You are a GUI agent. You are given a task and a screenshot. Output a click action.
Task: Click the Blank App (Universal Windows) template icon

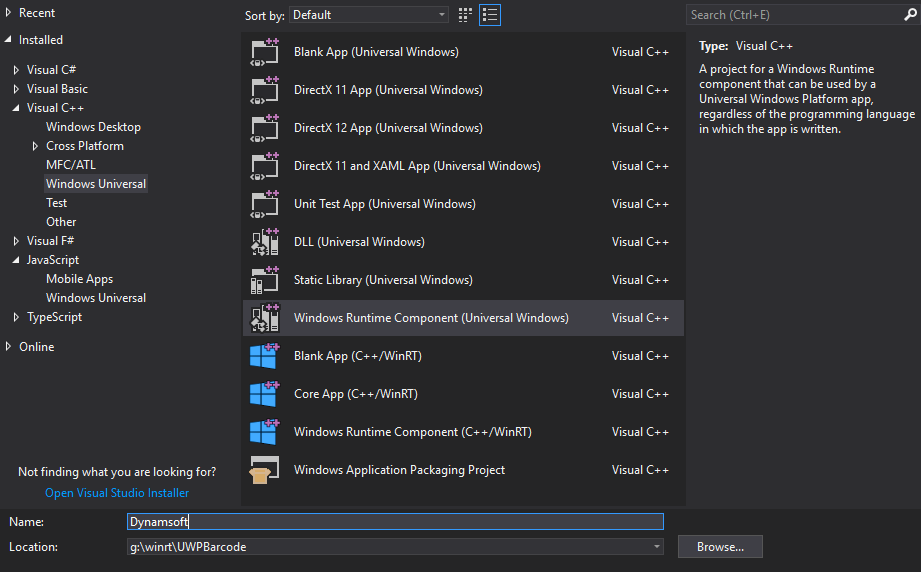click(265, 52)
